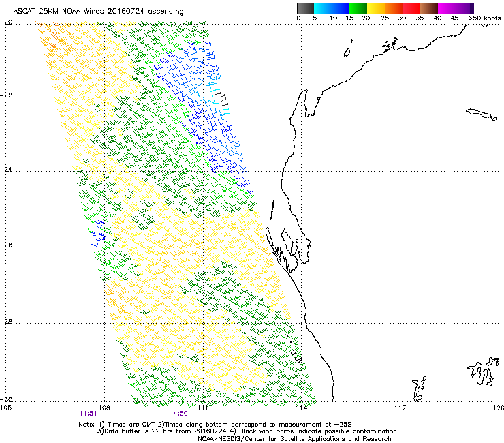Click the longitude label 105
The height and width of the screenshot is (443, 504).
click(x=5, y=408)
